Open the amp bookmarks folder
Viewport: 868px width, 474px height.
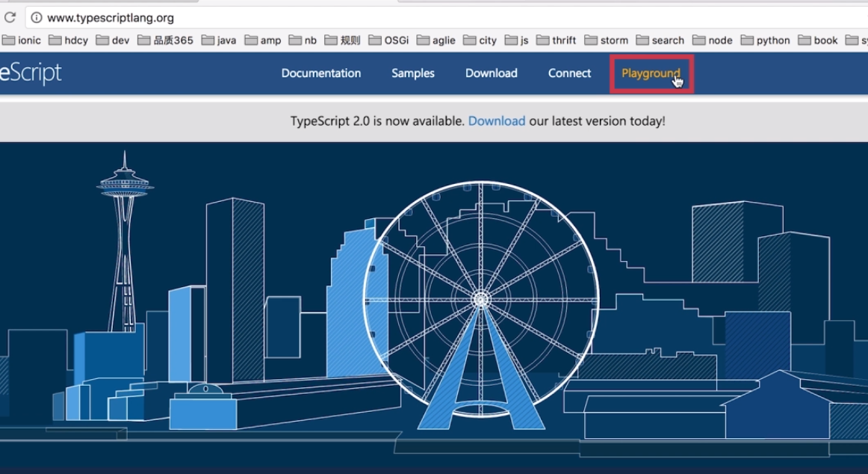tap(263, 40)
